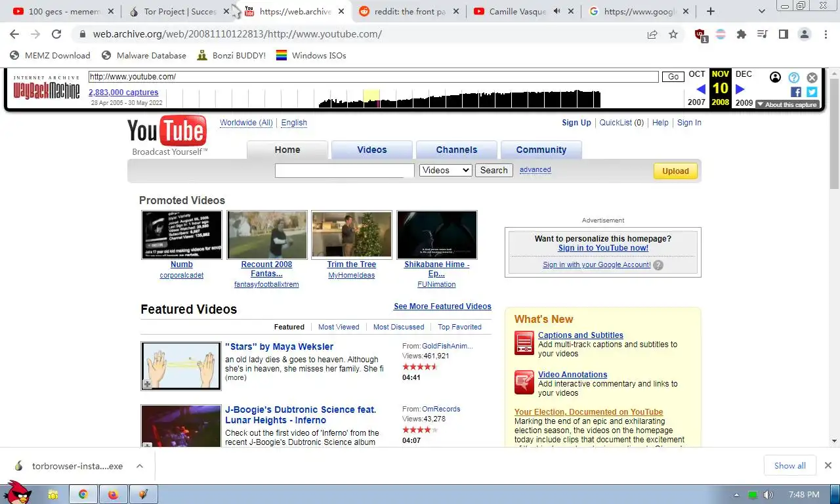Expand the (more) description for Stars video
840x504 pixels.
(x=236, y=378)
